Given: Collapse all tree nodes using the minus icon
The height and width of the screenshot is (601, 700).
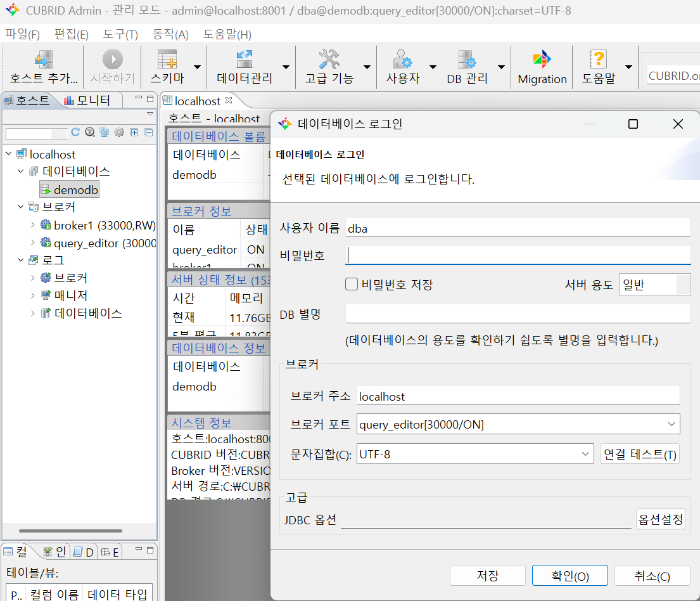Looking at the screenshot, I should pyautogui.click(x=148, y=132).
